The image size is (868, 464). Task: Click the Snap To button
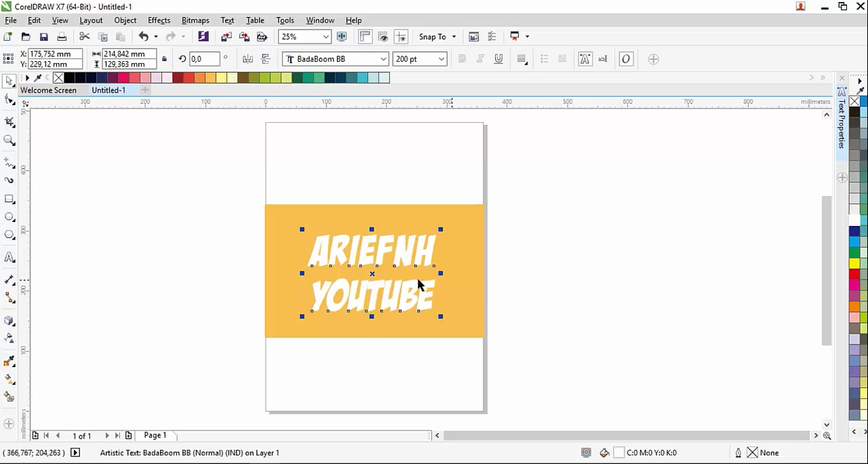click(x=432, y=37)
